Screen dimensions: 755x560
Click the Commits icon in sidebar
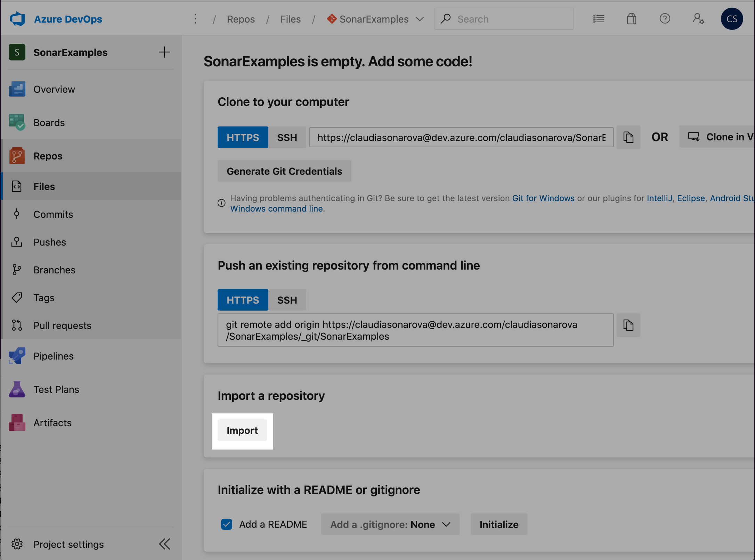[17, 214]
